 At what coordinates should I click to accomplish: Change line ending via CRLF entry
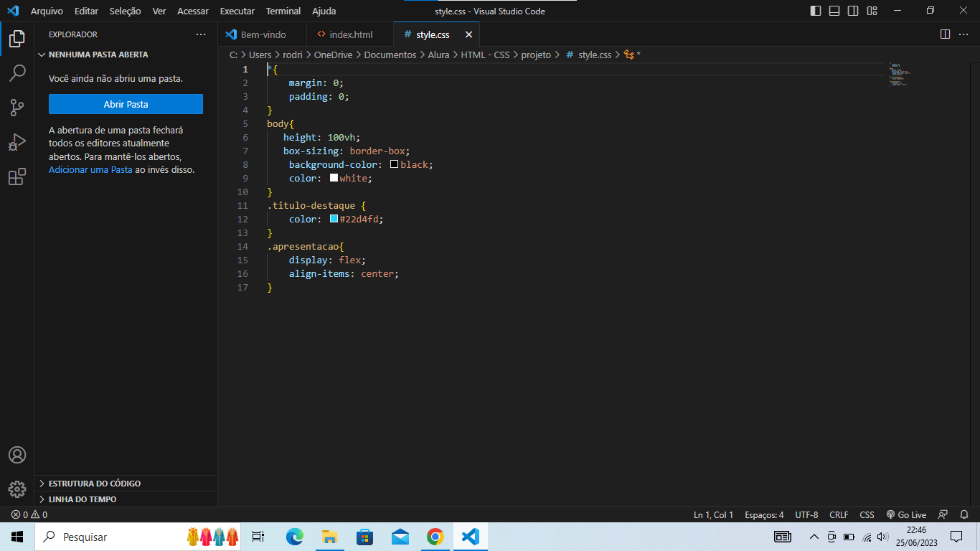tap(839, 514)
